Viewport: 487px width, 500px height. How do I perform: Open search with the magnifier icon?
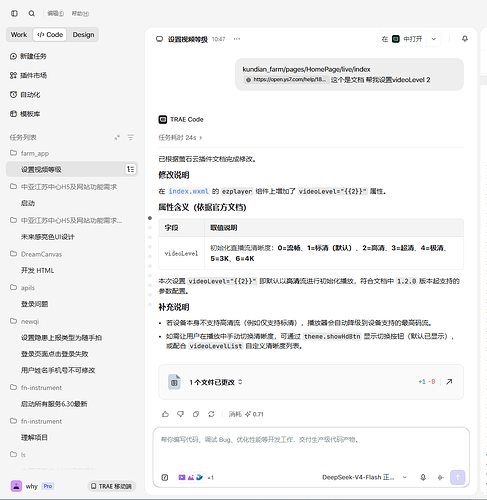pos(32,13)
